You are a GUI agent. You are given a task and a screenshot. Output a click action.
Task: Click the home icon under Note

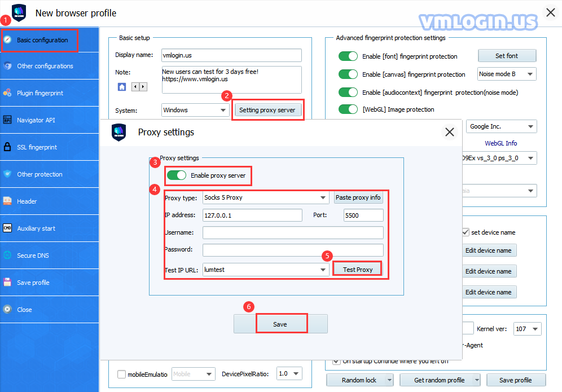[x=122, y=87]
